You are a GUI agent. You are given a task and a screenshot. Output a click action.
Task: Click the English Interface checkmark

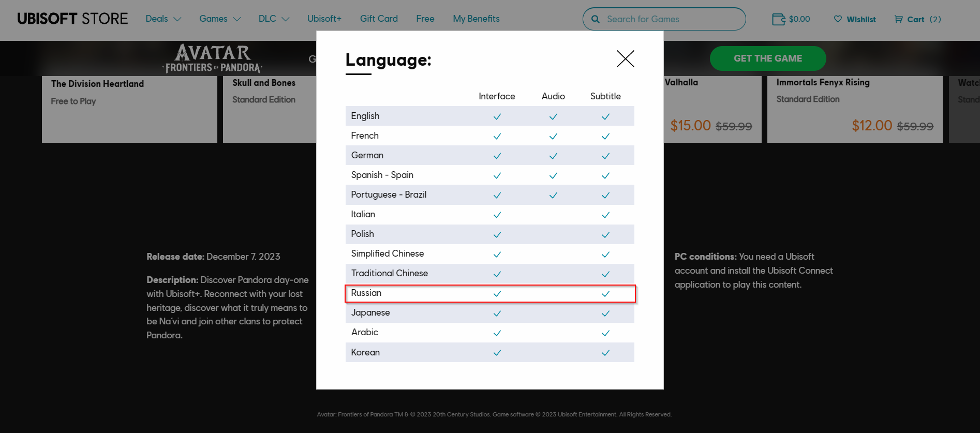click(x=497, y=116)
